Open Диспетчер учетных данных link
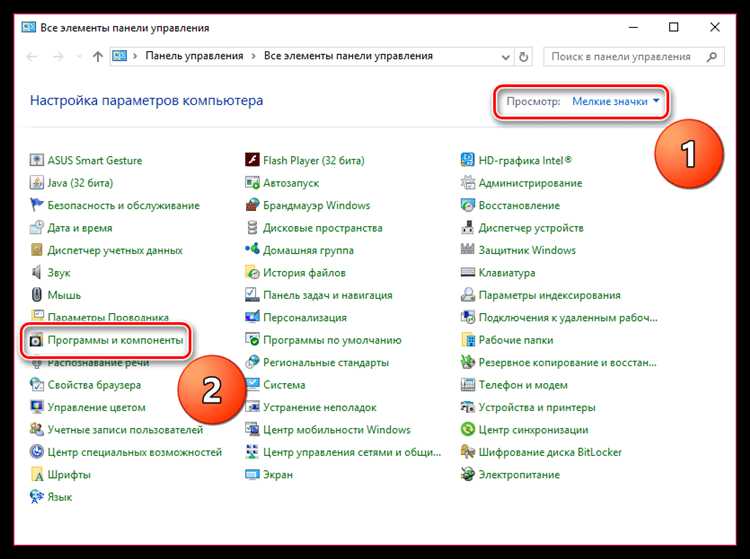Viewport: 750px width, 559px height. (x=115, y=250)
